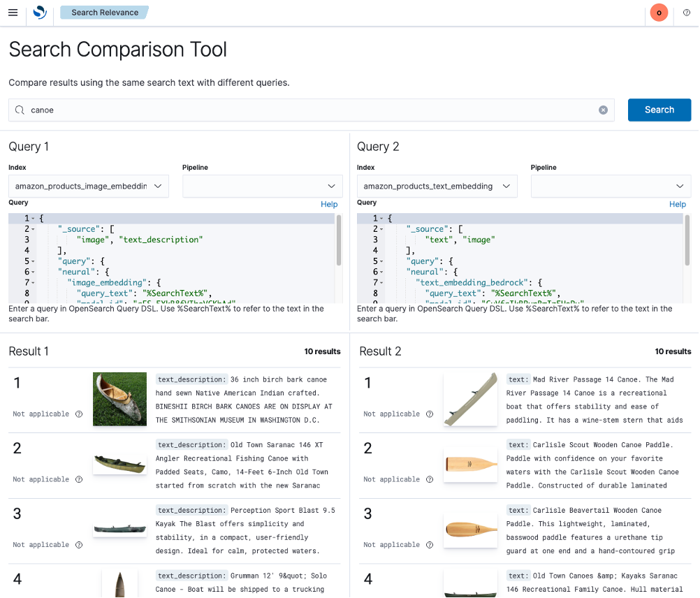Click the OpenSearch logo
The image size is (700, 598).
coord(40,12)
